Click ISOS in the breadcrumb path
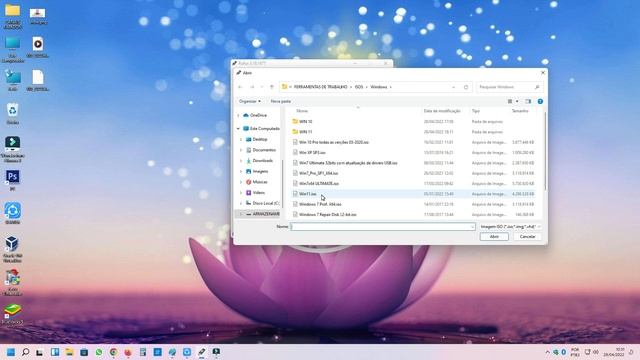This screenshot has height=360, width=640. [359, 87]
